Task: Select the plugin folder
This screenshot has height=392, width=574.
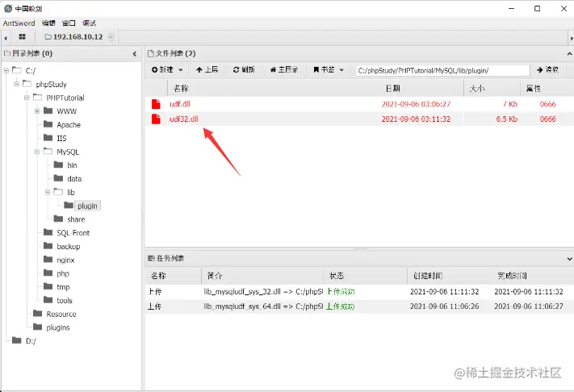Action: pos(87,206)
